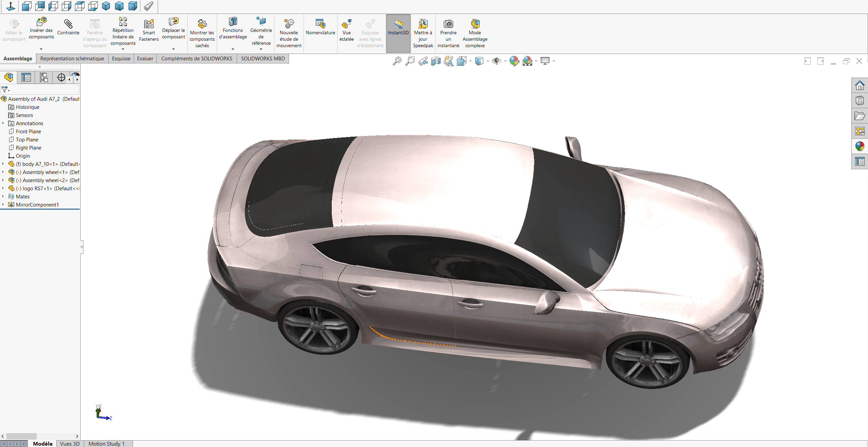Click Dynamic Annotation Views icon
The image size is (868, 447).
(449, 61)
